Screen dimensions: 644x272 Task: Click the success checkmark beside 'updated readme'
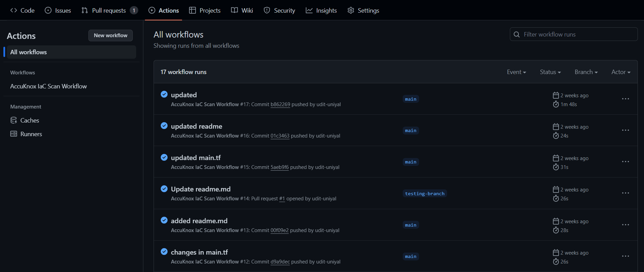tap(164, 126)
